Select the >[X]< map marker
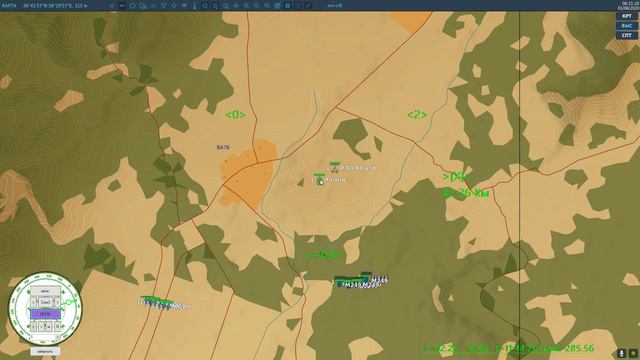 [457, 177]
